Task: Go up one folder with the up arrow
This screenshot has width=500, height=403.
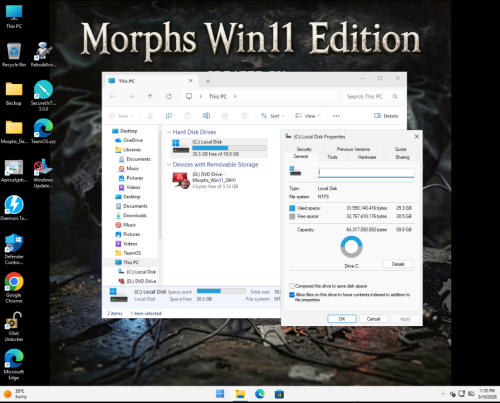Action: tap(150, 96)
